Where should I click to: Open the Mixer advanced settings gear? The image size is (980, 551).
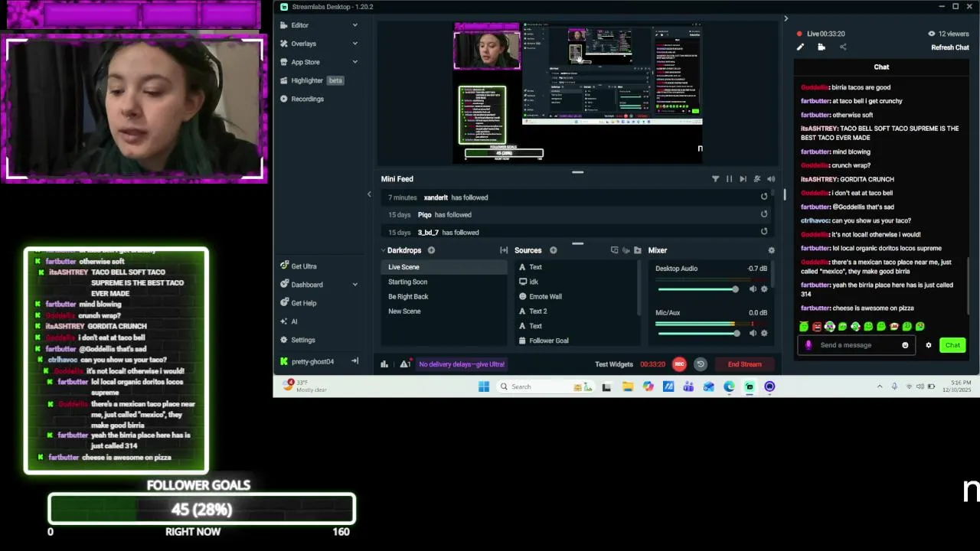771,250
